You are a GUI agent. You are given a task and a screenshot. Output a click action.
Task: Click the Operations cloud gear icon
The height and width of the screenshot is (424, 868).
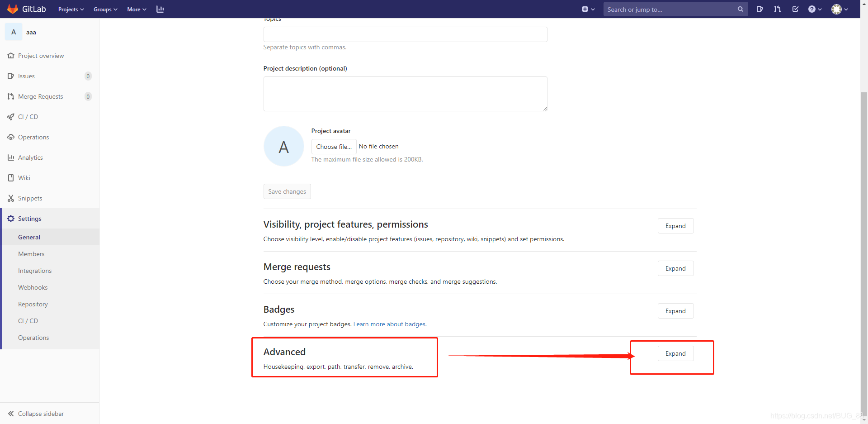point(11,137)
